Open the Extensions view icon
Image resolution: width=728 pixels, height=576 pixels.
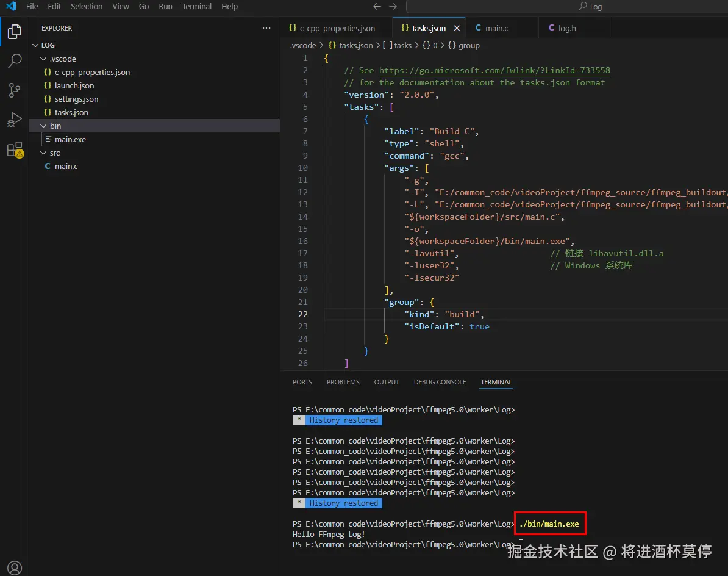(15, 149)
